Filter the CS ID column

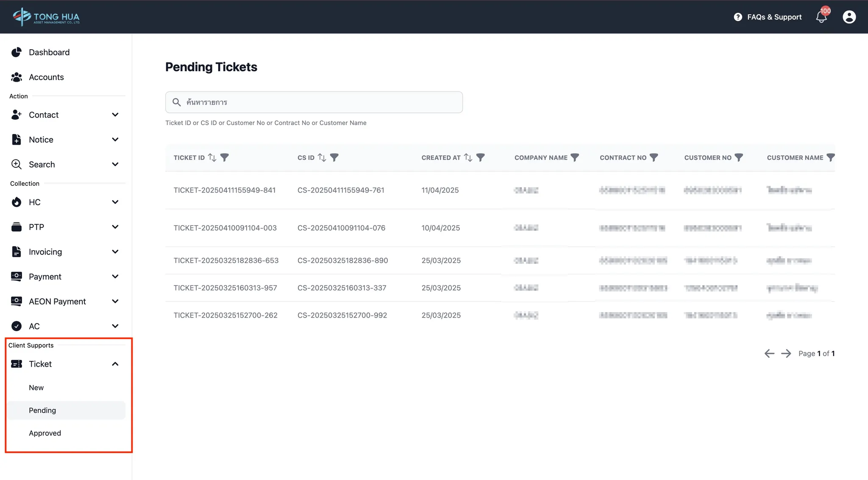(x=334, y=158)
